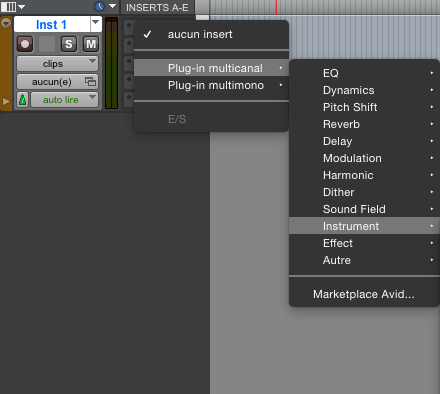This screenshot has height=394, width=440.
Task: Open the Effect plug-in category
Action: [364, 243]
